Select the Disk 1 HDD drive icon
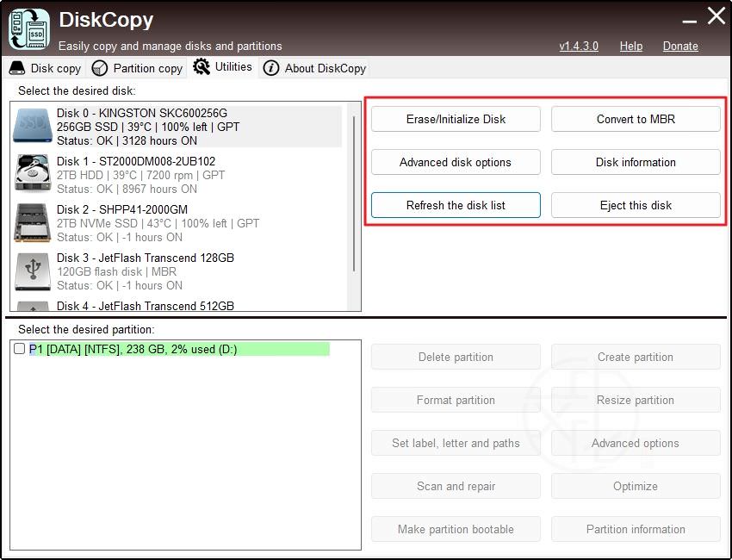The image size is (732, 560). coord(33,174)
